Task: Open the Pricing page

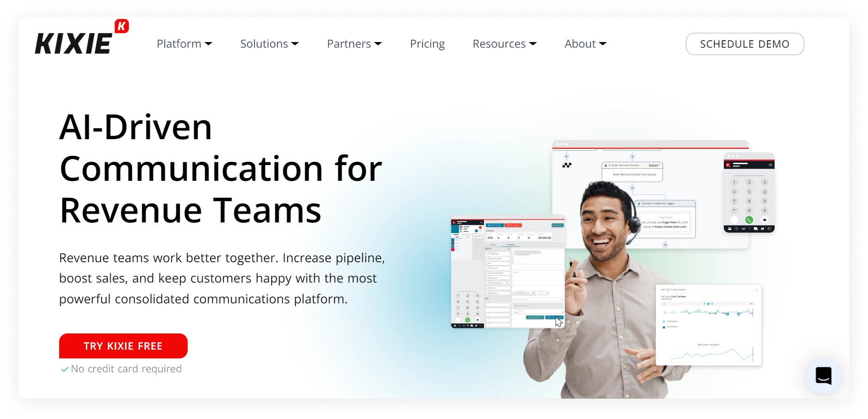Action: (427, 44)
